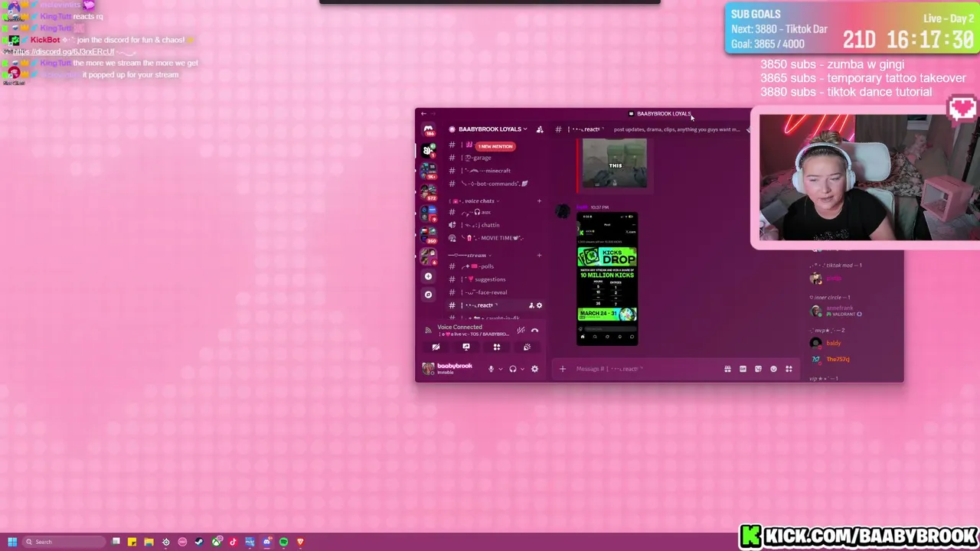Screen dimensions: 980x551
Task: Open Discord direct messages home icon
Action: (x=428, y=129)
